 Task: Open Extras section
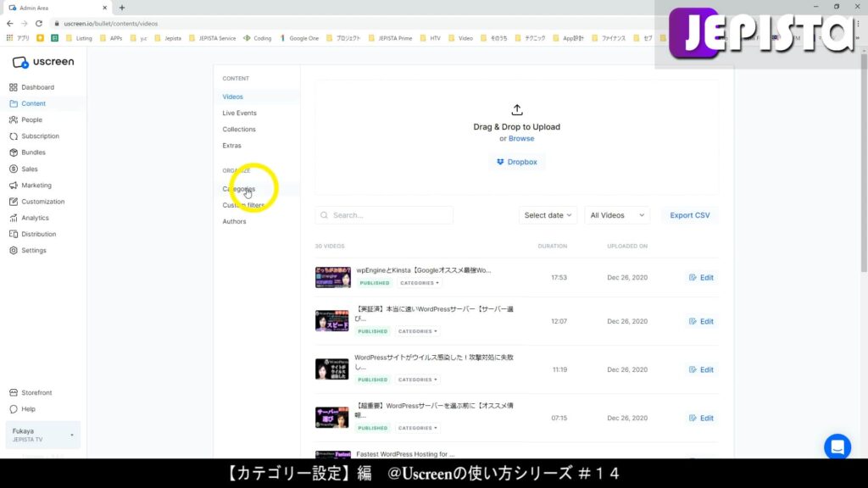[x=232, y=146]
